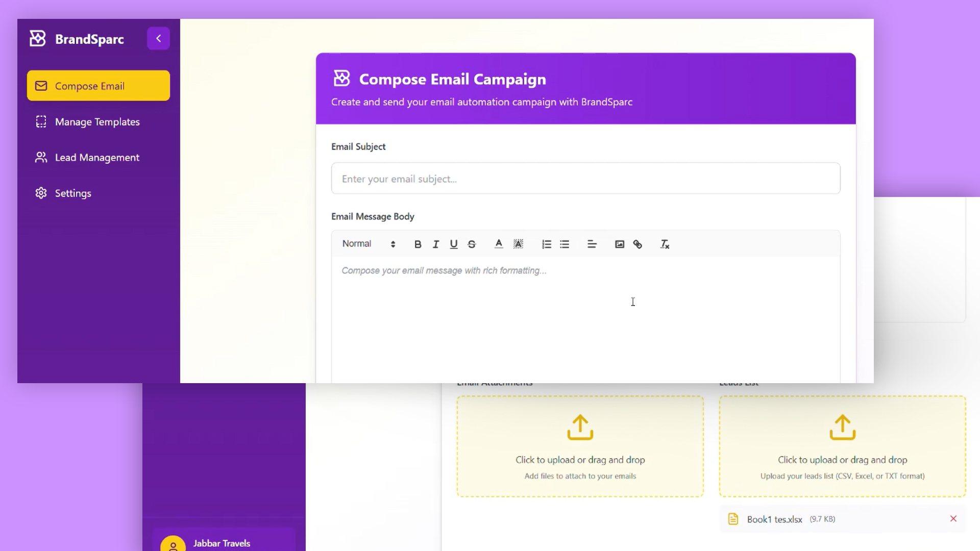Create a bulleted list
This screenshot has height=551, width=980.
point(565,244)
